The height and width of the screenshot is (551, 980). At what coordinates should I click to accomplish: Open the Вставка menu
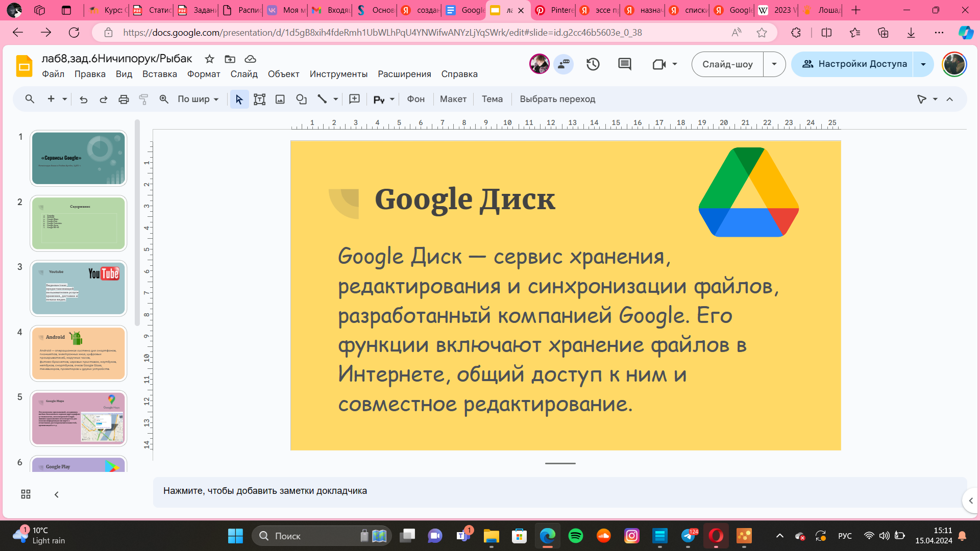(x=160, y=74)
